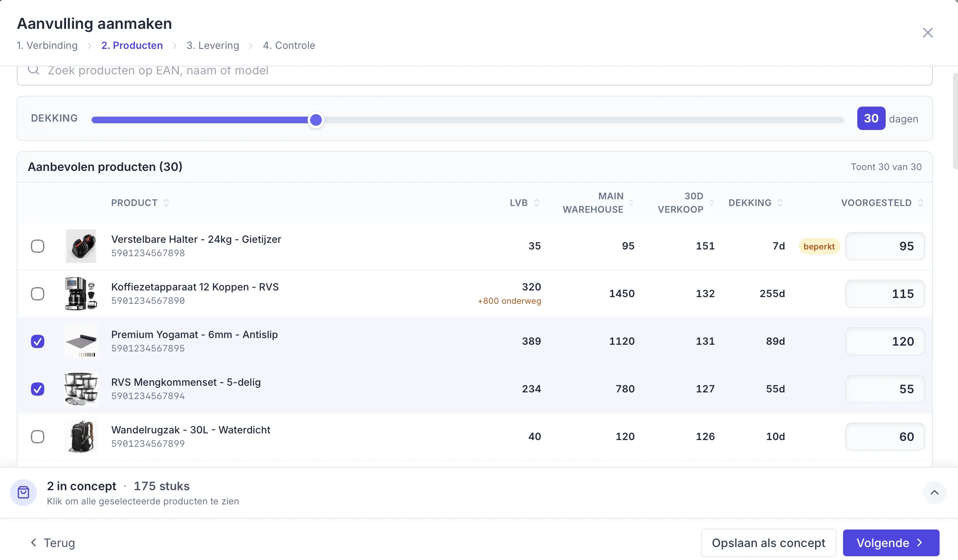958x560 pixels.
Task: Go to the 4. Controle step
Action: point(289,46)
